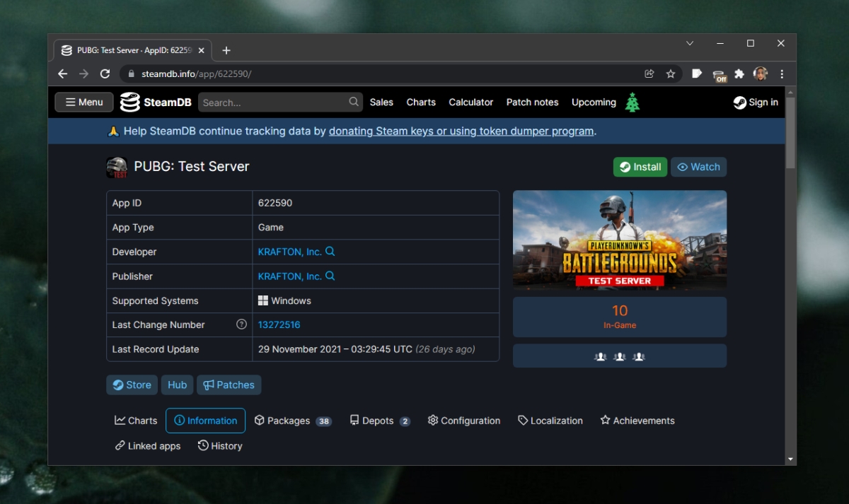This screenshot has width=849, height=504.
Task: Open the Localization tab
Action: click(550, 421)
